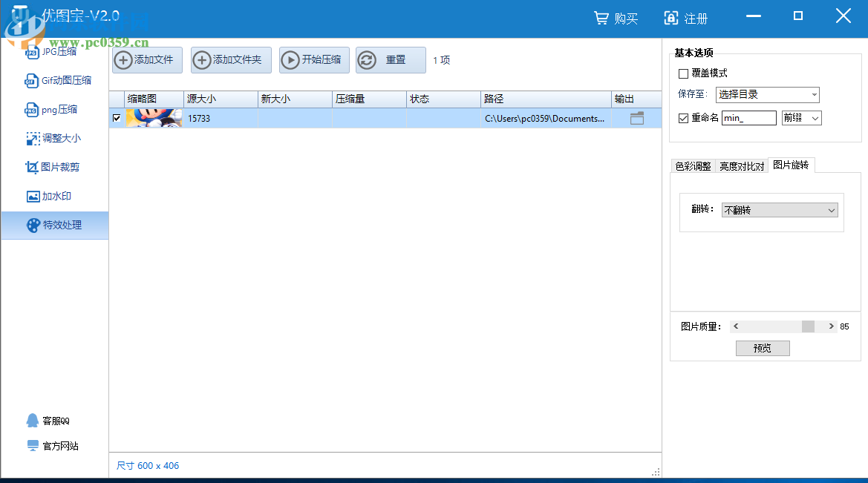Click the 路径 column header
This screenshot has height=483, width=868.
545,99
